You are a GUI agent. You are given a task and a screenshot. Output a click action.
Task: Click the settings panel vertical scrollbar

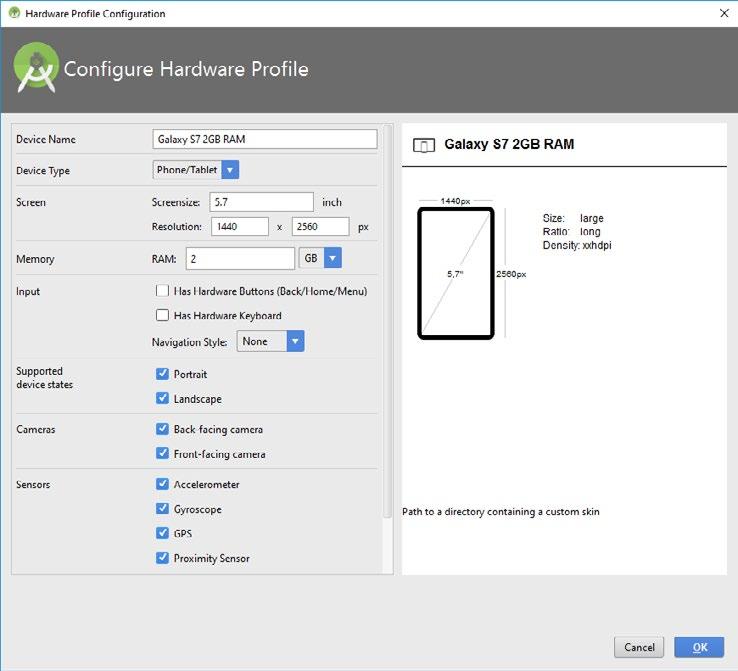tap(388, 321)
